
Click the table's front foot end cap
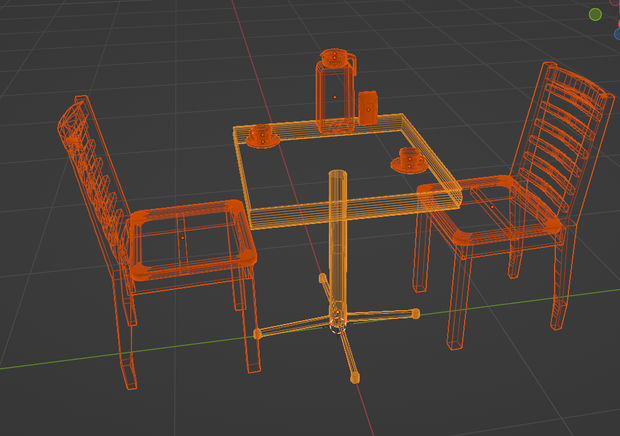tap(355, 378)
